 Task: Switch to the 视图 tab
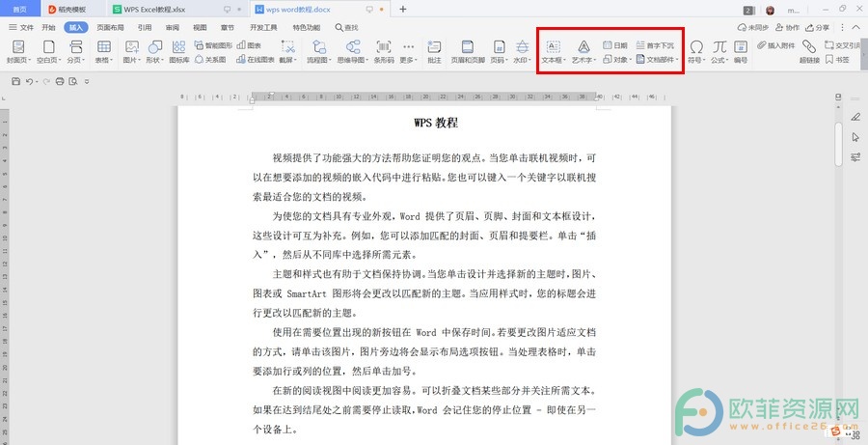point(200,27)
